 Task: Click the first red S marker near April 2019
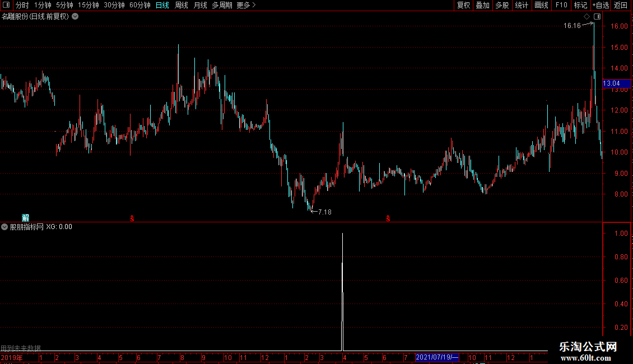[x=132, y=218]
